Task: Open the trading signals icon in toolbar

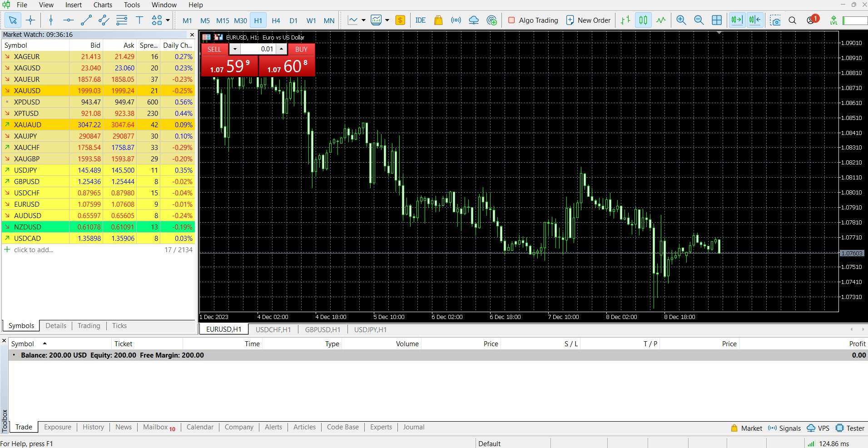Action: [x=456, y=20]
